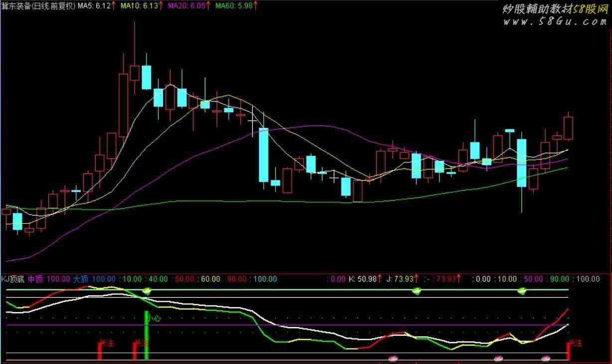Select the green MA60 indicator label
This screenshot has height=364, width=612.
pyautogui.click(x=234, y=6)
